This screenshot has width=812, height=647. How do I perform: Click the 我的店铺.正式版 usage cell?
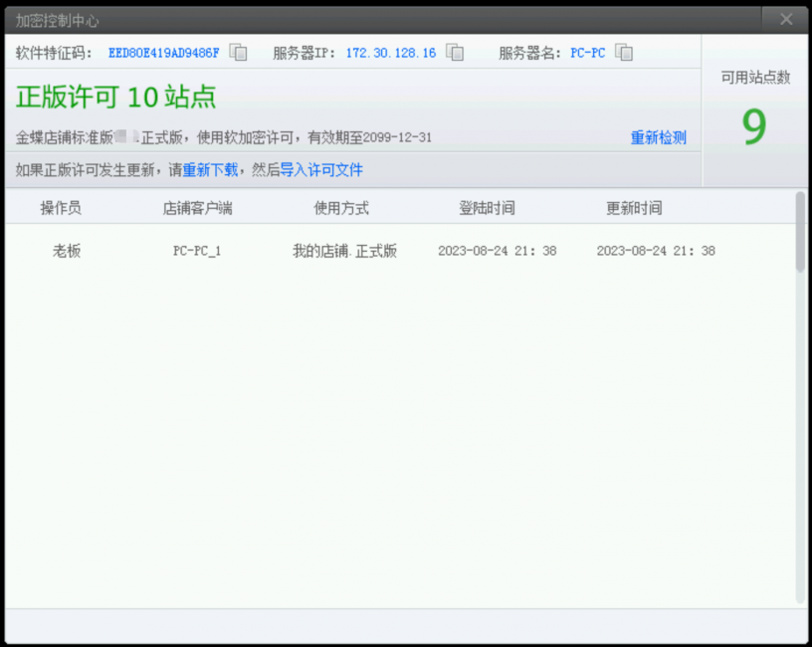[x=344, y=251]
